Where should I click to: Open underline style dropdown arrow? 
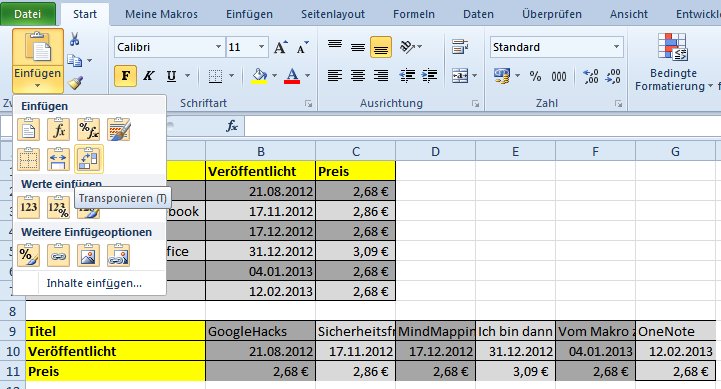pyautogui.click(x=188, y=76)
